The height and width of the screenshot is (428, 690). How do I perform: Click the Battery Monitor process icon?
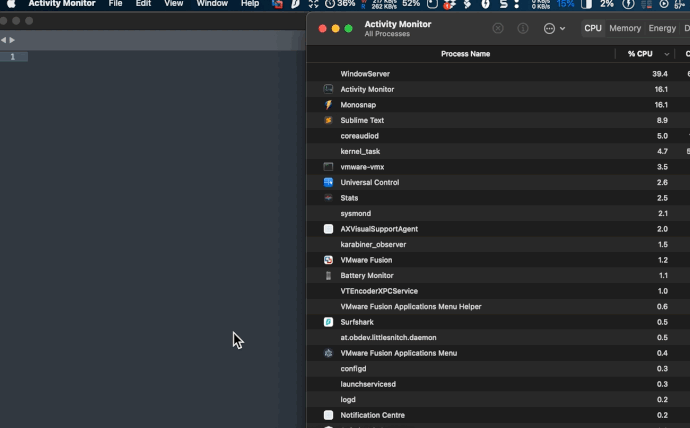pyautogui.click(x=328, y=276)
